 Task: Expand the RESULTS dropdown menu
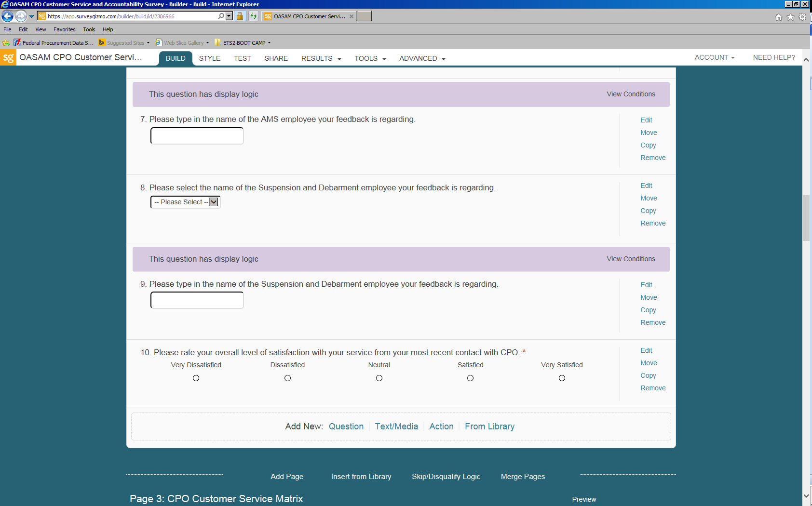pyautogui.click(x=321, y=58)
